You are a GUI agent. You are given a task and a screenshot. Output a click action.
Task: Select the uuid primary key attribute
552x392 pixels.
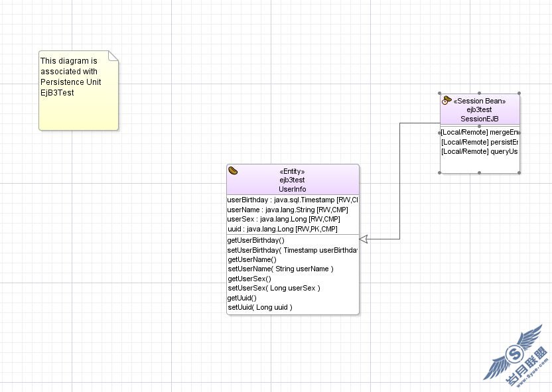point(283,229)
